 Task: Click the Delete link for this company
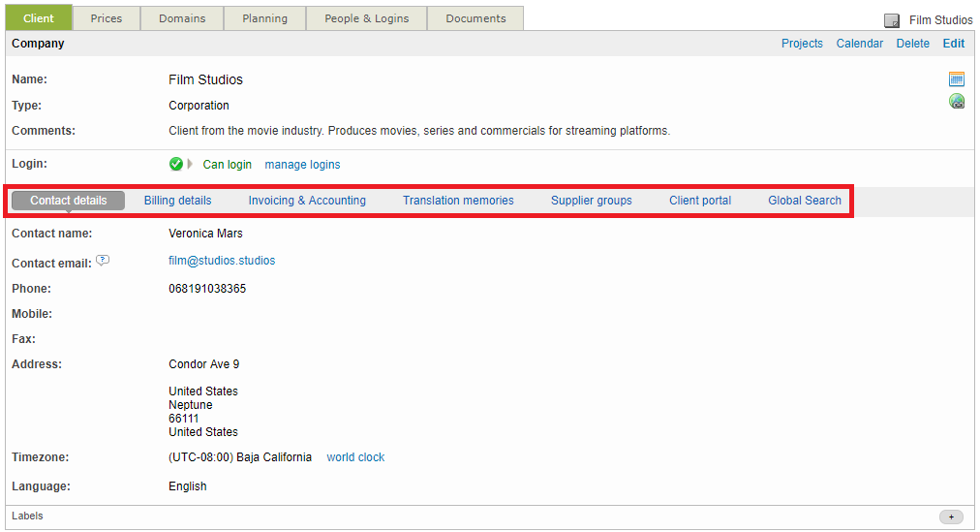point(912,44)
